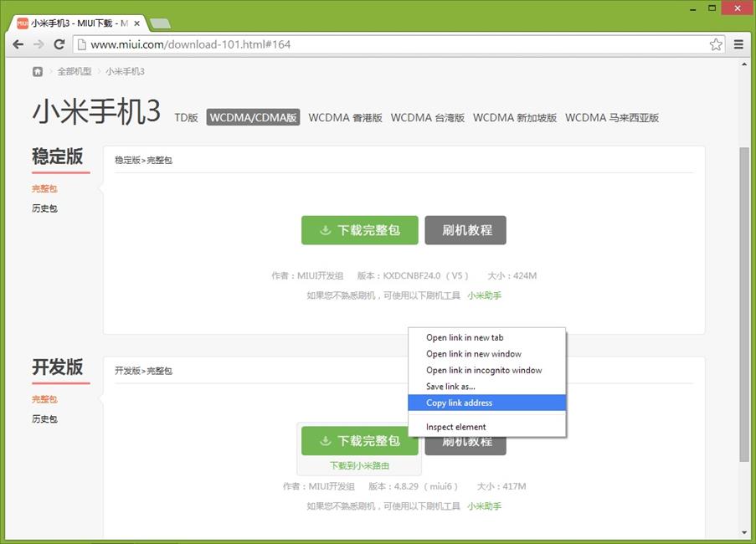Click the 版本：4.8.29 (miui6) text
The image size is (756, 544).
tap(414, 486)
